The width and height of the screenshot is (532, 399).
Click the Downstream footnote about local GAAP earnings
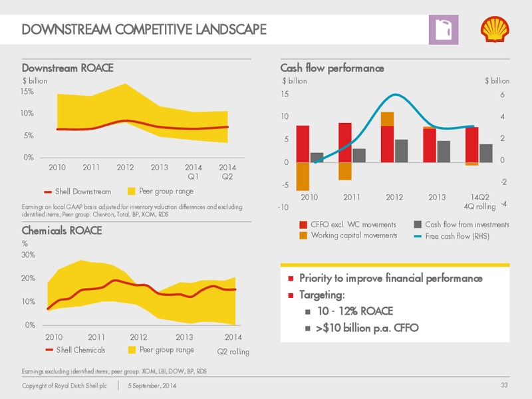(x=132, y=211)
